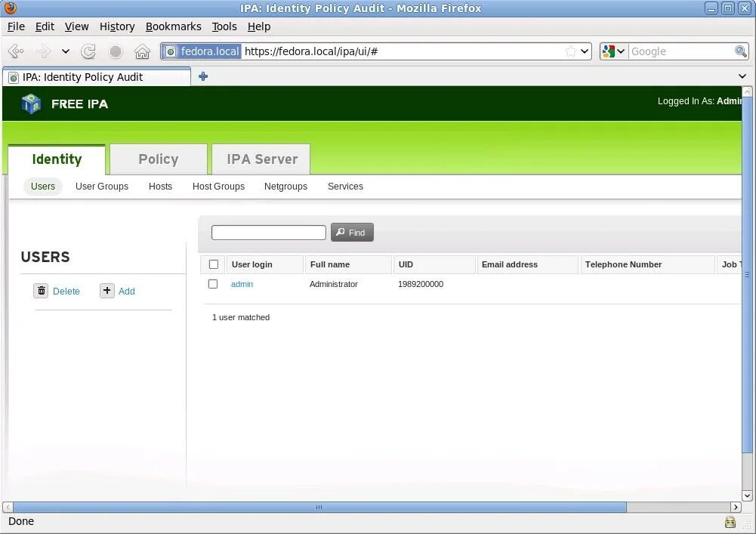This screenshot has height=534, width=756.
Task: Click the plus icon next to Add
Action: [107, 290]
